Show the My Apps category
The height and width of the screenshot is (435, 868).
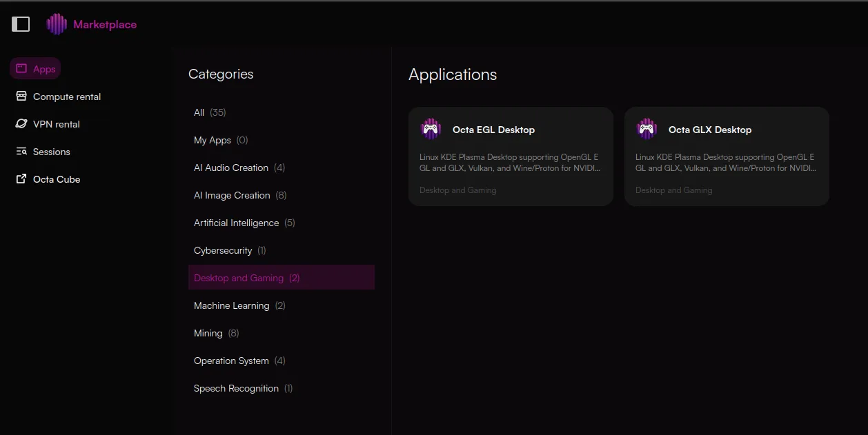click(282, 140)
